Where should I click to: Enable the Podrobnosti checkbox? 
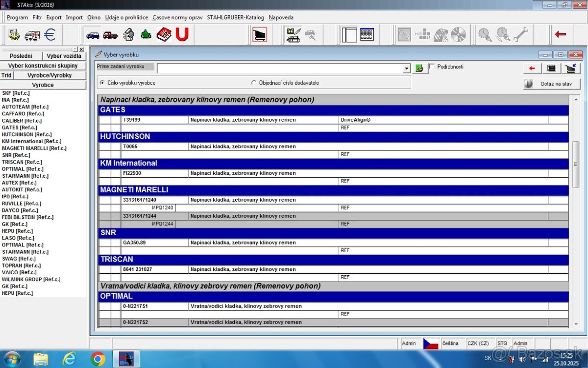click(432, 67)
